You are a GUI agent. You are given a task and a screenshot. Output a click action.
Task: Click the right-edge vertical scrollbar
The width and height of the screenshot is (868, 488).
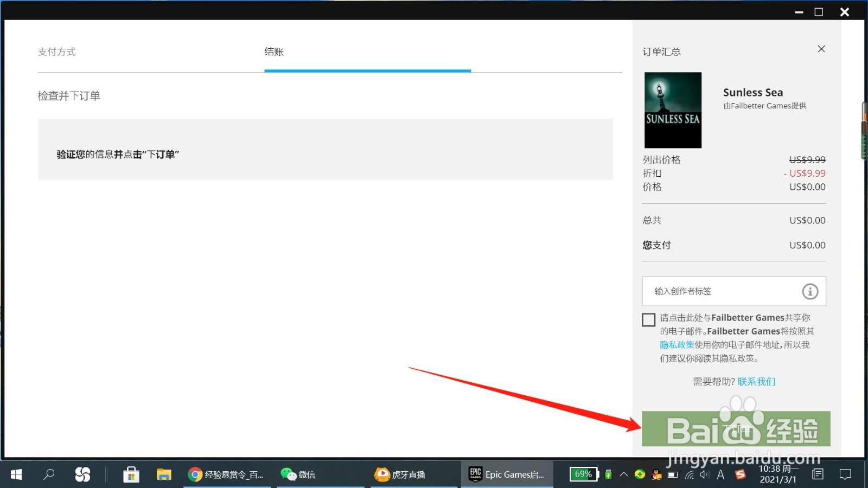(x=865, y=130)
